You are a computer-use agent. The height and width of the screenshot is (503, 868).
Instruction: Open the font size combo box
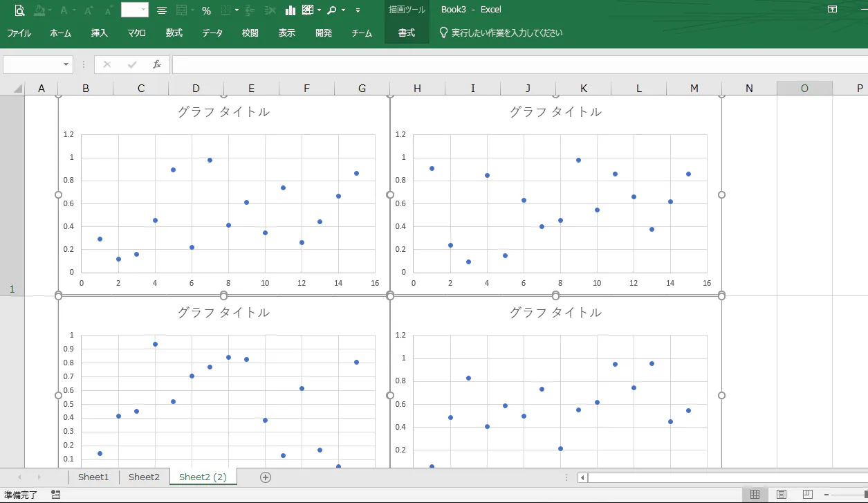[x=134, y=10]
